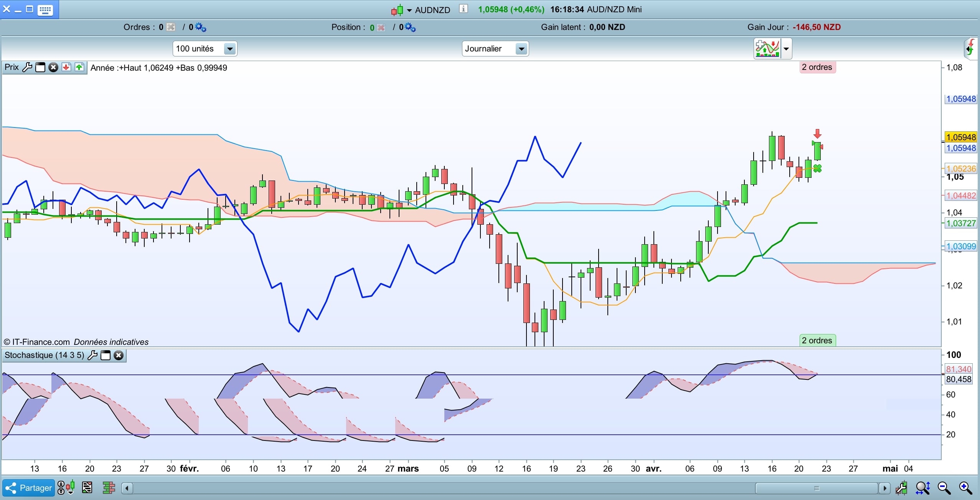Click the zoom in magnifier

point(965,488)
